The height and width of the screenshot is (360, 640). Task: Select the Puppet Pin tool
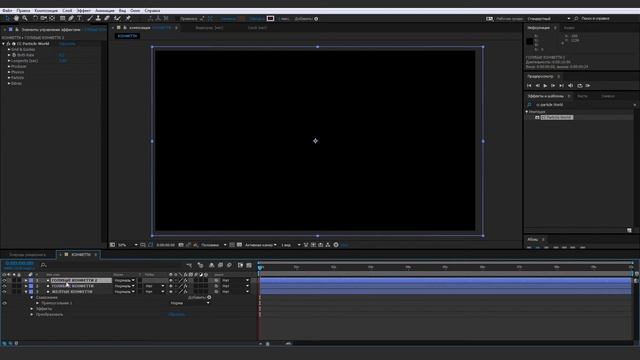[x=128, y=18]
